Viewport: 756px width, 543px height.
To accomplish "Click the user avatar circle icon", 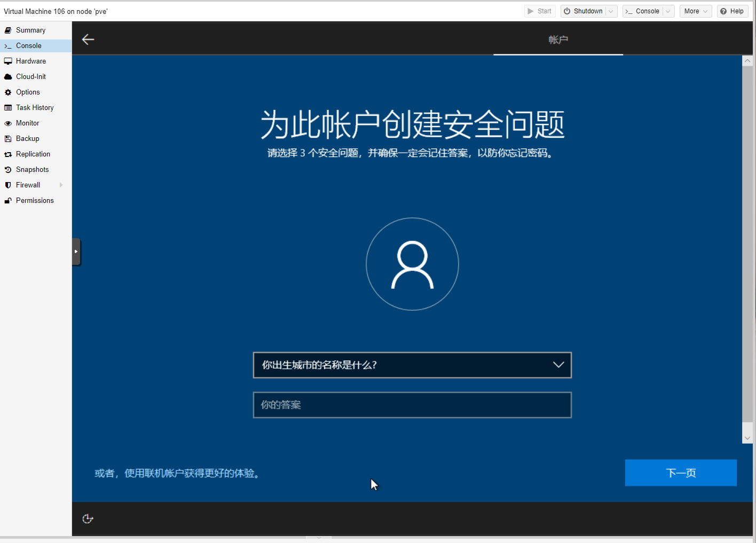I will (412, 264).
